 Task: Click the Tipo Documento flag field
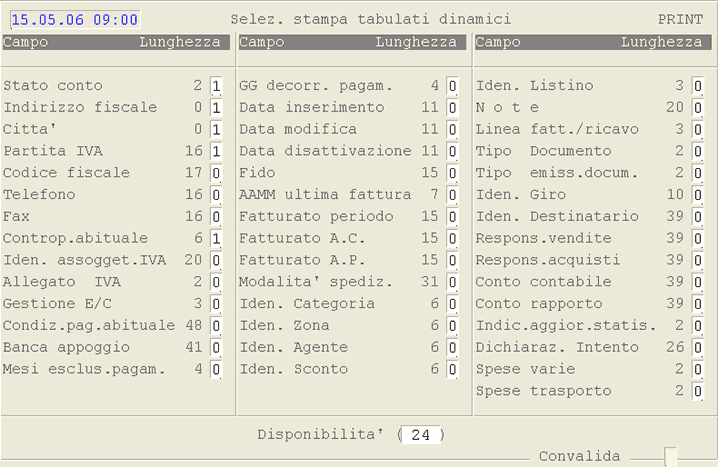click(x=697, y=151)
